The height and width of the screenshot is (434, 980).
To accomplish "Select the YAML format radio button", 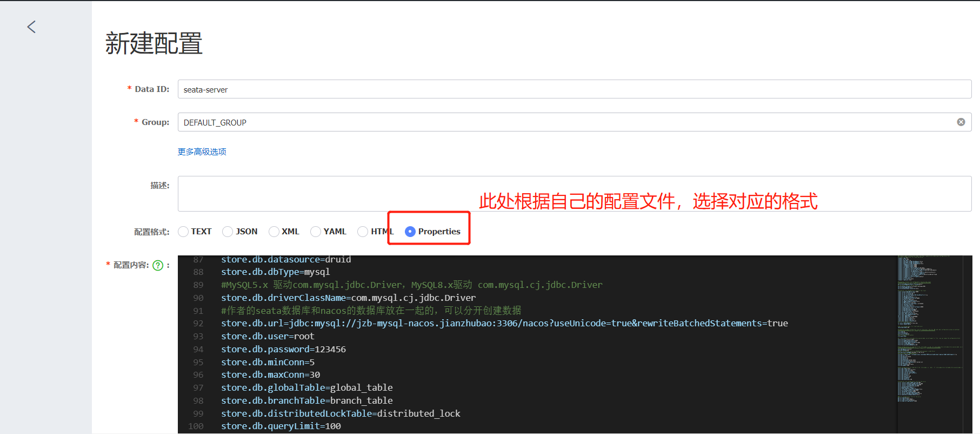I will point(316,232).
